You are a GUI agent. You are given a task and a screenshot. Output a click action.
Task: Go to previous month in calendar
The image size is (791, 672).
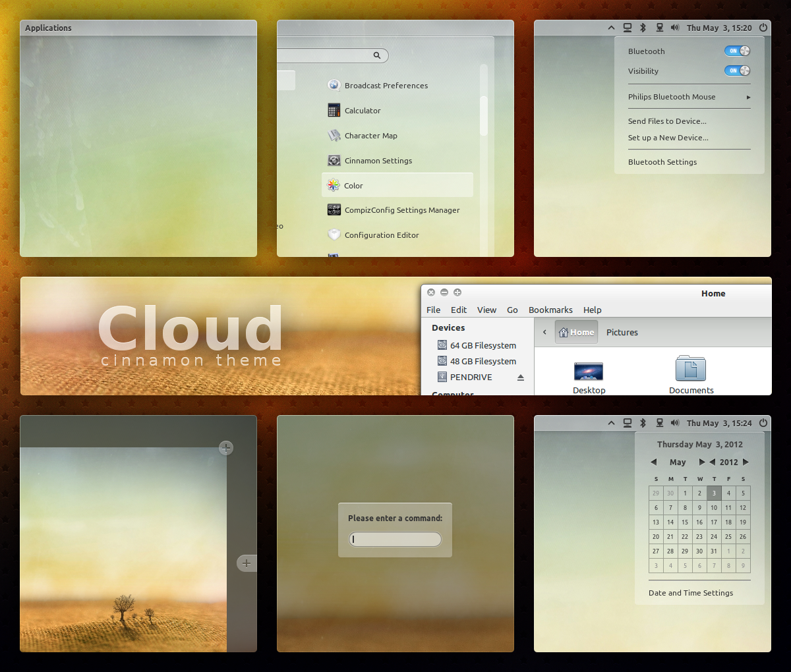654,462
